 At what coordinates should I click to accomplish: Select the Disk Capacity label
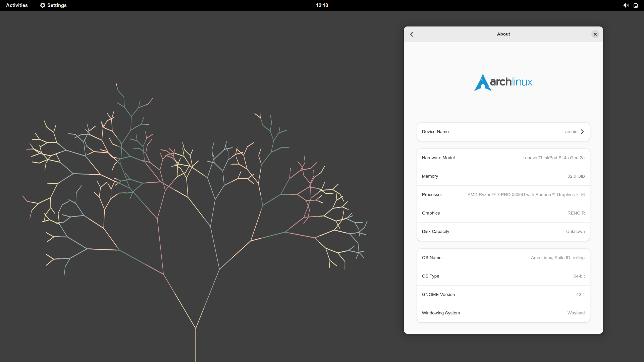click(x=435, y=232)
